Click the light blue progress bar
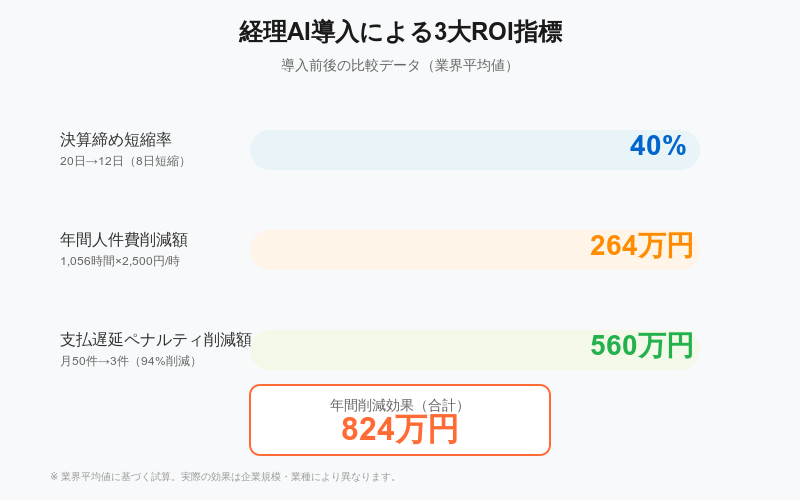This screenshot has height=500, width=800. coord(474,150)
